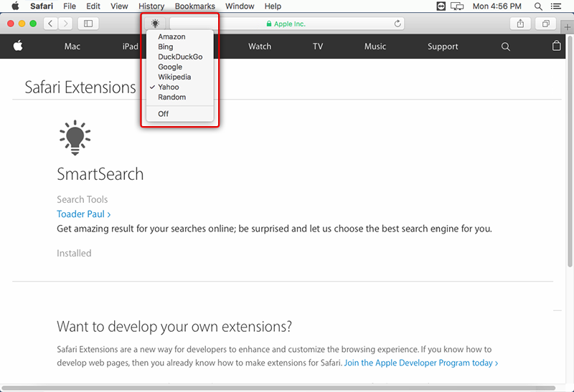Reload the page with the refresh icon

[397, 24]
